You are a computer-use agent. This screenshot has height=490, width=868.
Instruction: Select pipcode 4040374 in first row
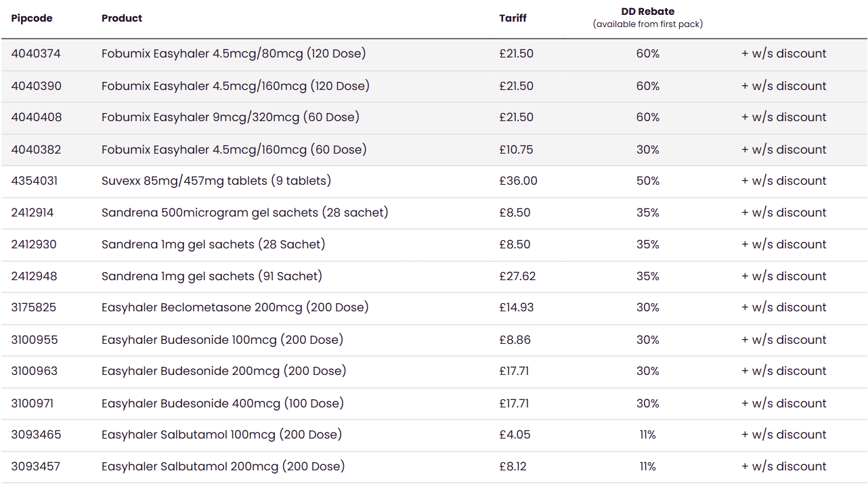pos(36,53)
